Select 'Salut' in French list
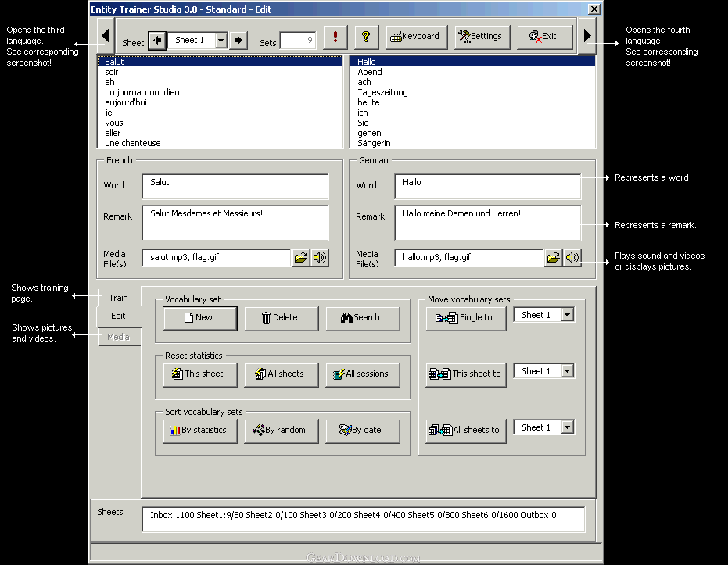Viewport: 728px width, 565px height. tap(220, 62)
